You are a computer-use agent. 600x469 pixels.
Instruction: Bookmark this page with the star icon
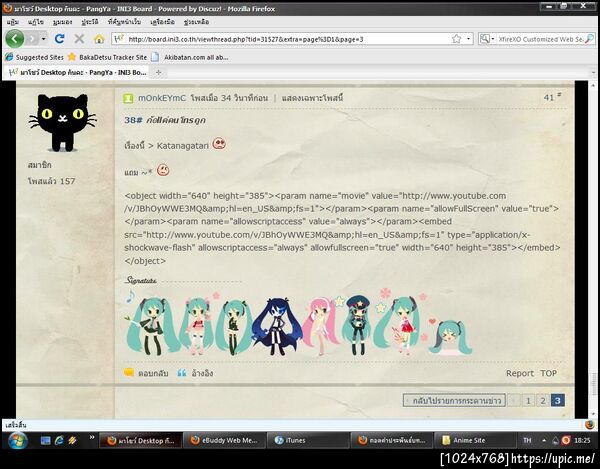pos(457,39)
